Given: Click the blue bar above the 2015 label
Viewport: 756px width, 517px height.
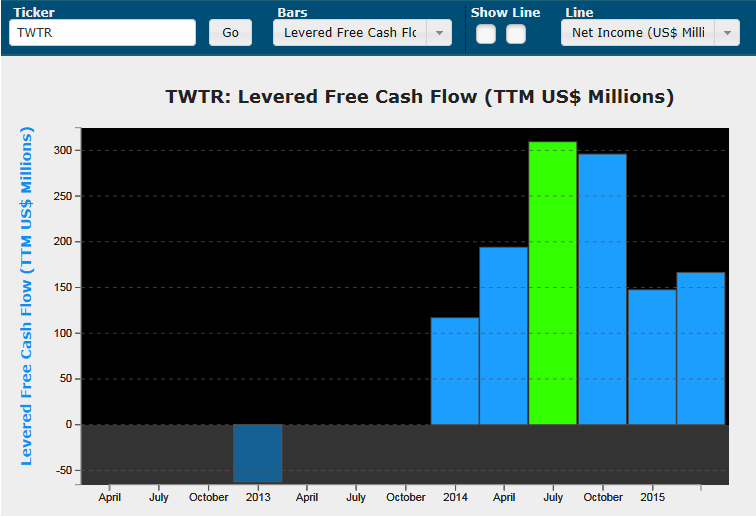Looking at the screenshot, I should pyautogui.click(x=652, y=357).
